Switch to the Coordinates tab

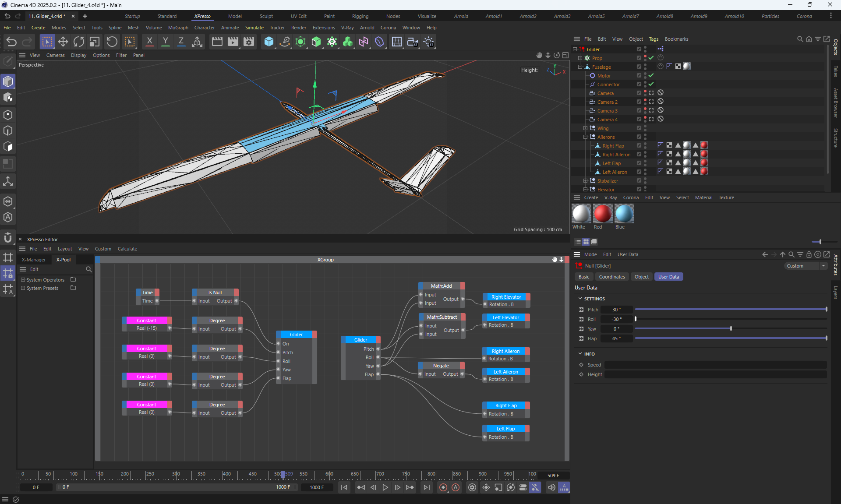[x=611, y=277]
